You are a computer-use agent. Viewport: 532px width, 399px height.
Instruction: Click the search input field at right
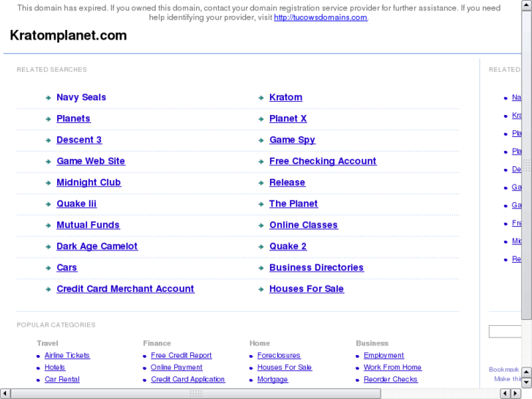coord(505,332)
